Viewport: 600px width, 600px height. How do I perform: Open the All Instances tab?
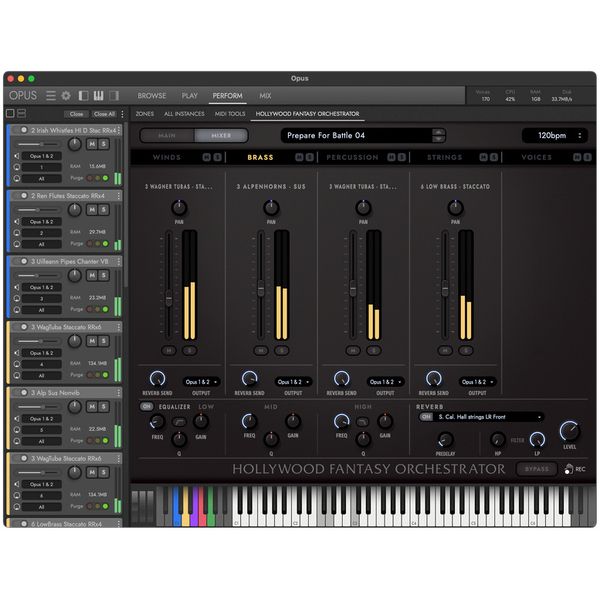(184, 114)
